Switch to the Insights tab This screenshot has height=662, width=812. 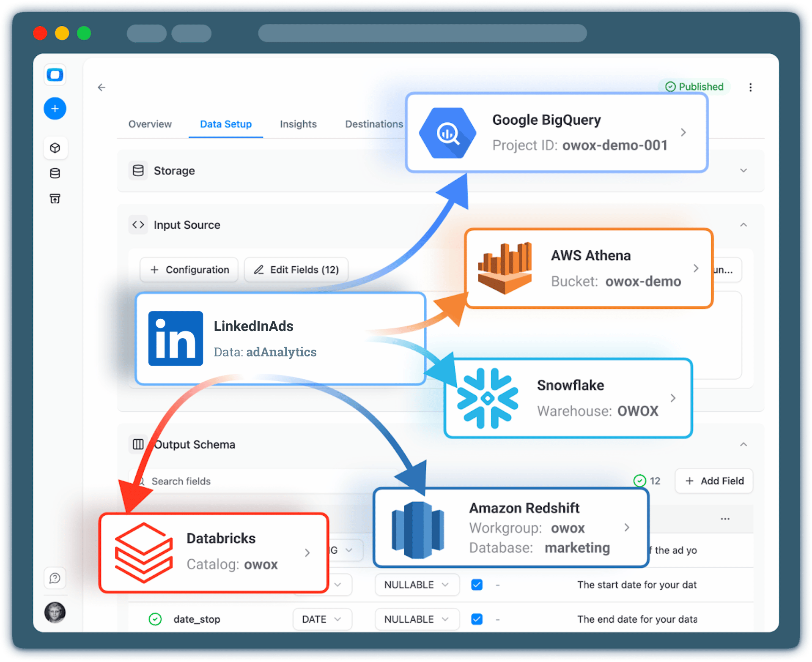tap(298, 124)
